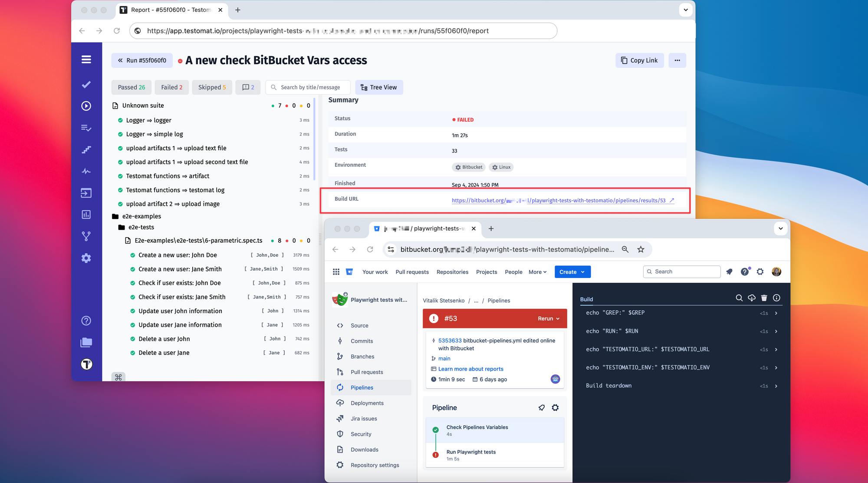Screen dimensions: 868x483
Task: Open Pipelines in Bitbucket sidebar
Action: click(x=371, y=387)
